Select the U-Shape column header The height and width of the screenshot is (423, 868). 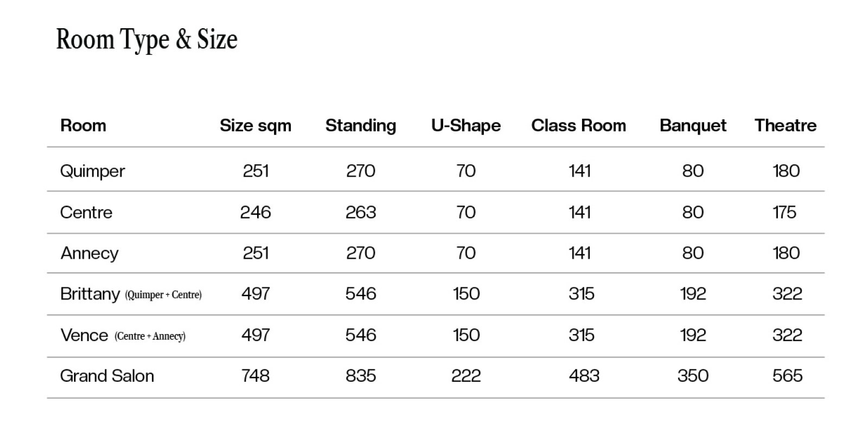[466, 126]
